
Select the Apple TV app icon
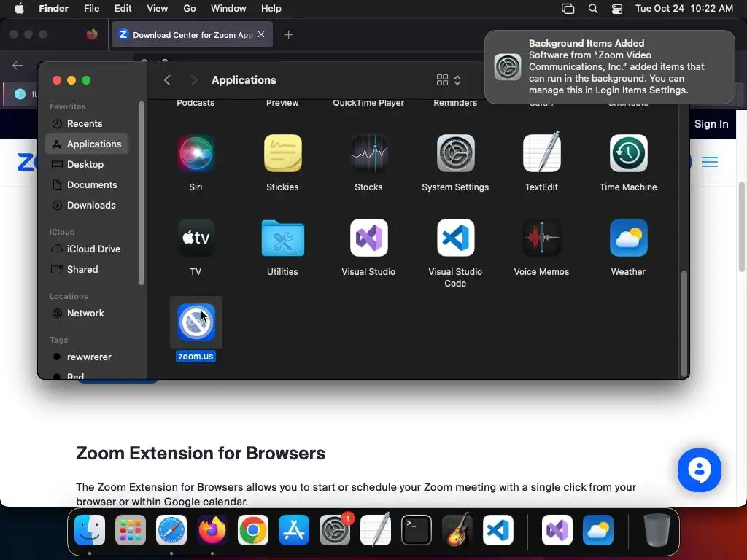[196, 238]
